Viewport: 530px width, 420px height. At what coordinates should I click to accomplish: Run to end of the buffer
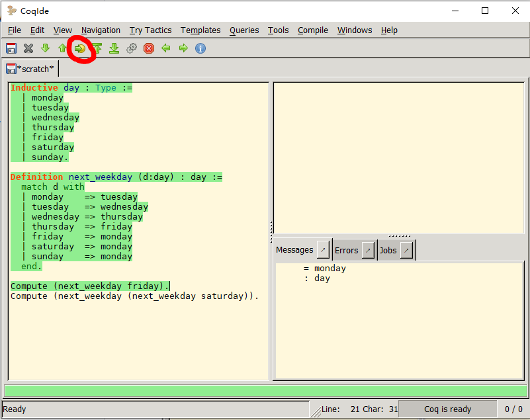(x=114, y=48)
